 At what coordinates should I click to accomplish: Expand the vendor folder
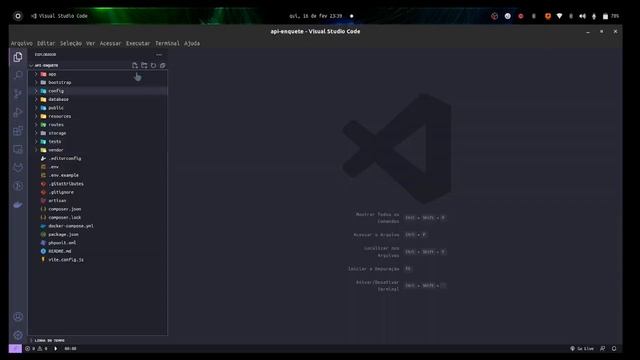point(98,150)
